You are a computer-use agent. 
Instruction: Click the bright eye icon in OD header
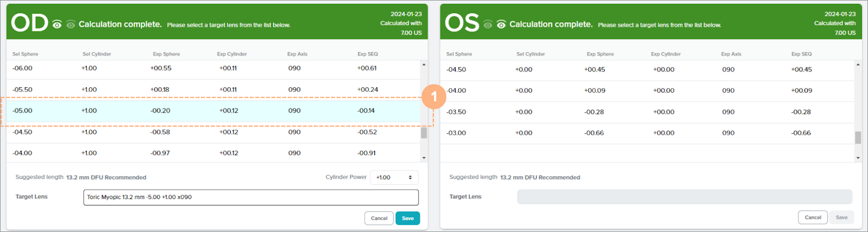(57, 24)
